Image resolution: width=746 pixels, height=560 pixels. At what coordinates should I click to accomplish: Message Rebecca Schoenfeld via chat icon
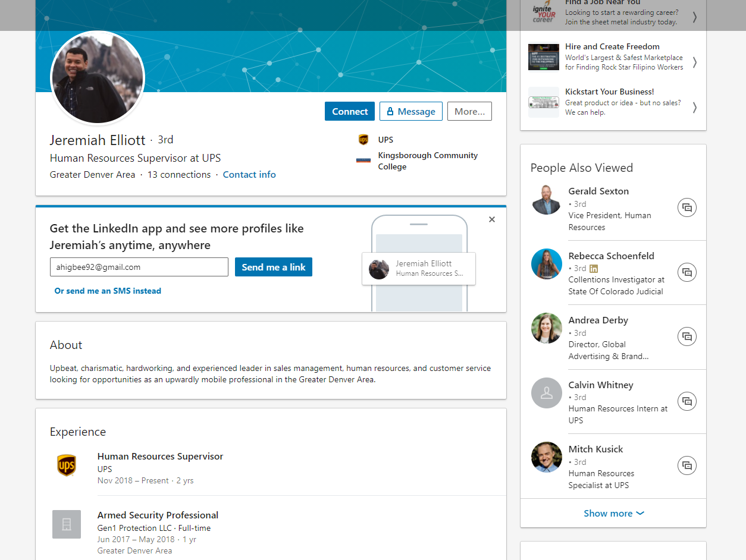[687, 272]
